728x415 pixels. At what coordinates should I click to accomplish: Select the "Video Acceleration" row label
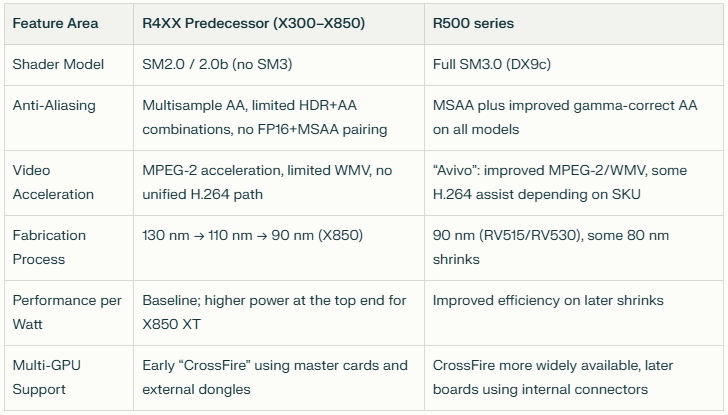(53, 182)
